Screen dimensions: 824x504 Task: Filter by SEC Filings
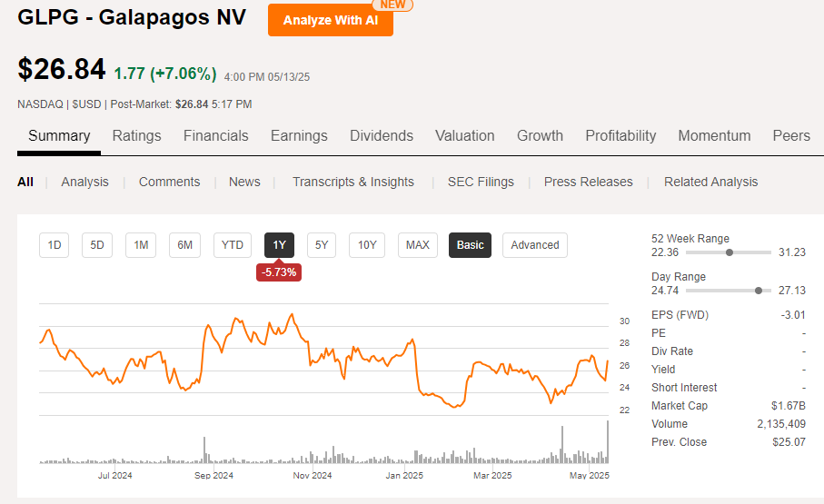pos(481,182)
